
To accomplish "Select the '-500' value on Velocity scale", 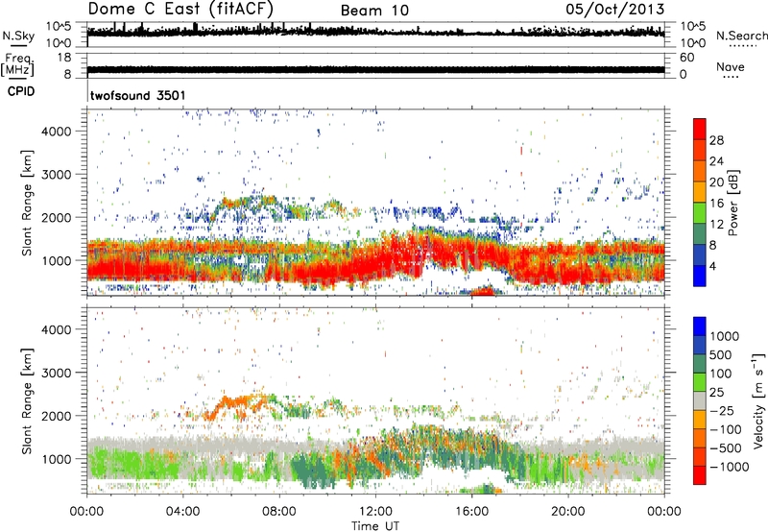I will (x=726, y=447).
